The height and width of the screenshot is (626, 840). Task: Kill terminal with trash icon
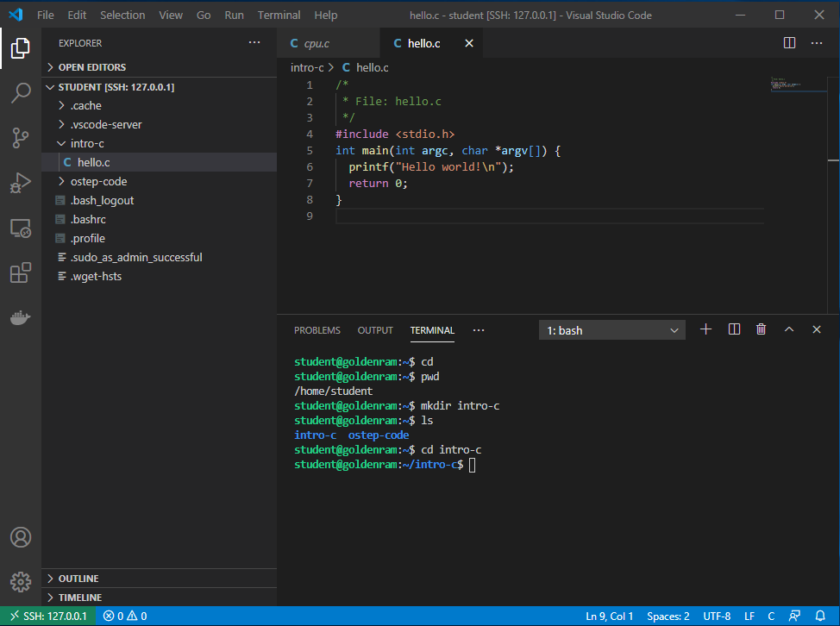[x=761, y=329]
